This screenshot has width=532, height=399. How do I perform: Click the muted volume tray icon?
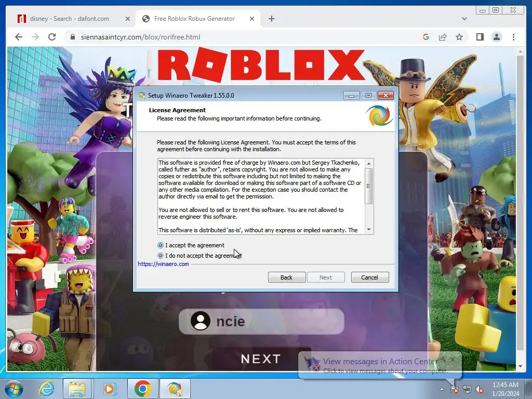pos(480,389)
